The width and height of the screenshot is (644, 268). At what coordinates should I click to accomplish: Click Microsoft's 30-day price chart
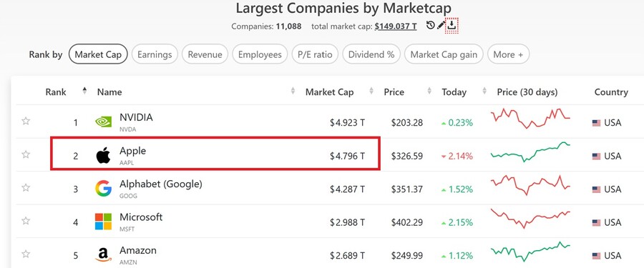tap(530, 219)
